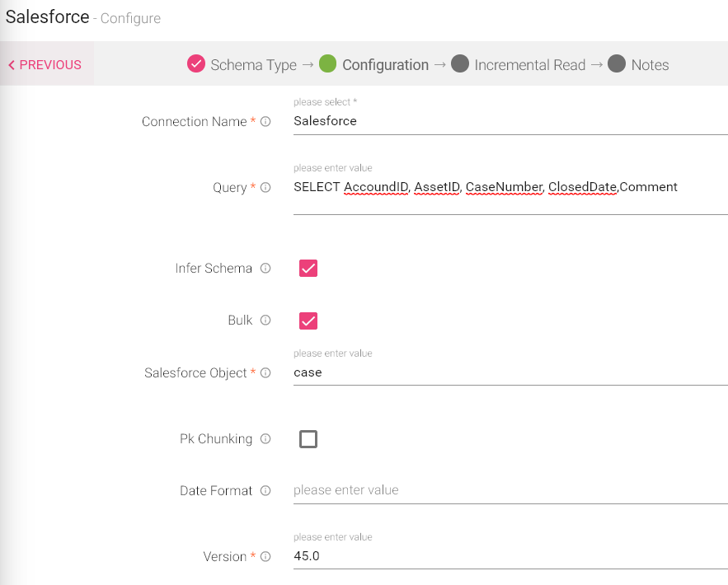Click the Version field's info icon
728x585 pixels.
click(x=265, y=556)
